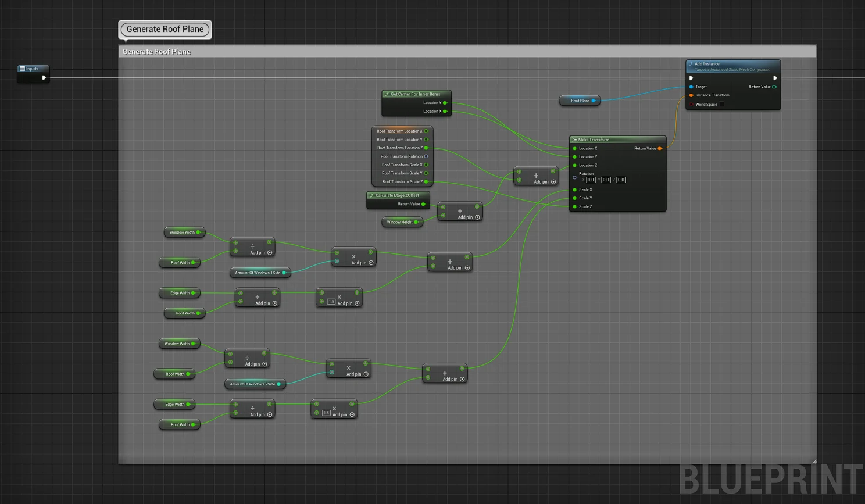This screenshot has height=504, width=865.
Task: Select the Calculate Etage ZOffset node title
Action: coord(398,195)
